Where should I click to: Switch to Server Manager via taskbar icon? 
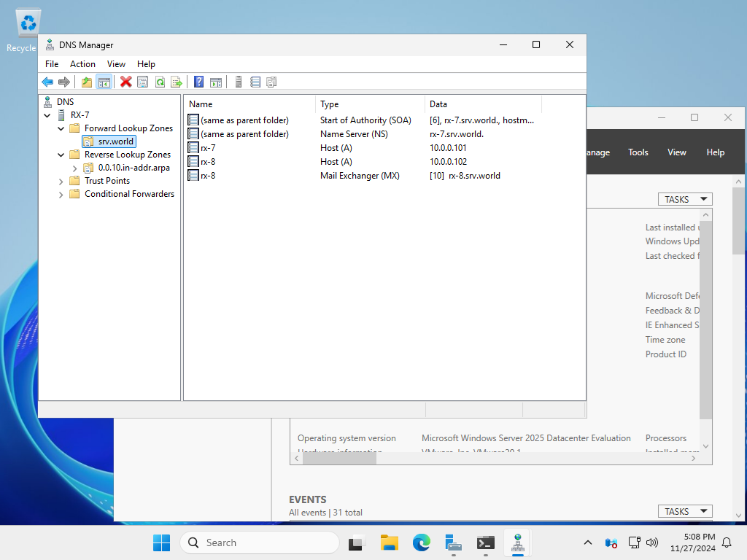(453, 542)
